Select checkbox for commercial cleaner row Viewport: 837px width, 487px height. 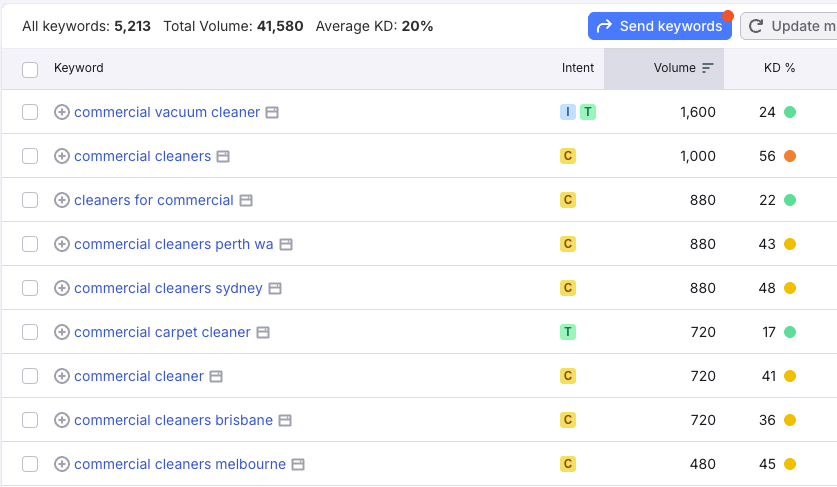click(x=30, y=376)
